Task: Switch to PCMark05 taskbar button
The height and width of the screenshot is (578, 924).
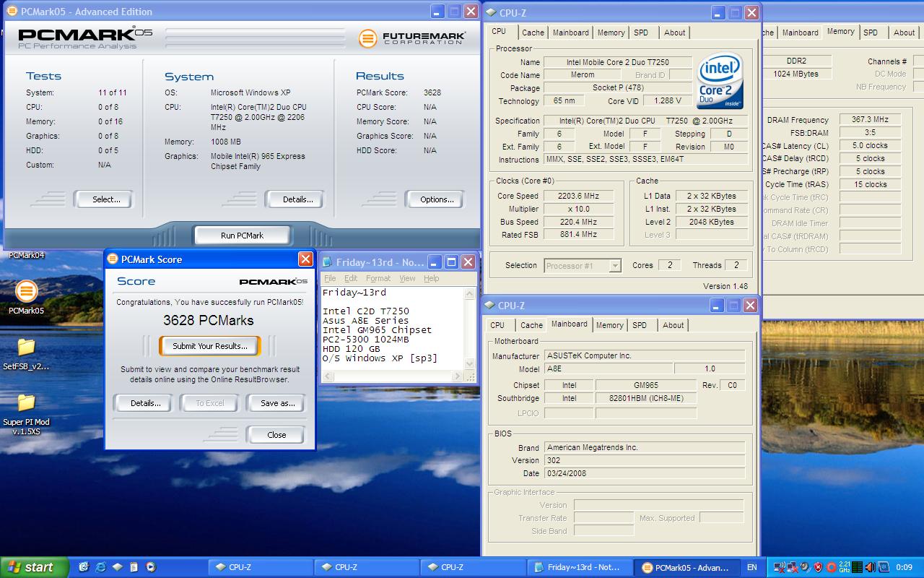Action: [x=688, y=568]
